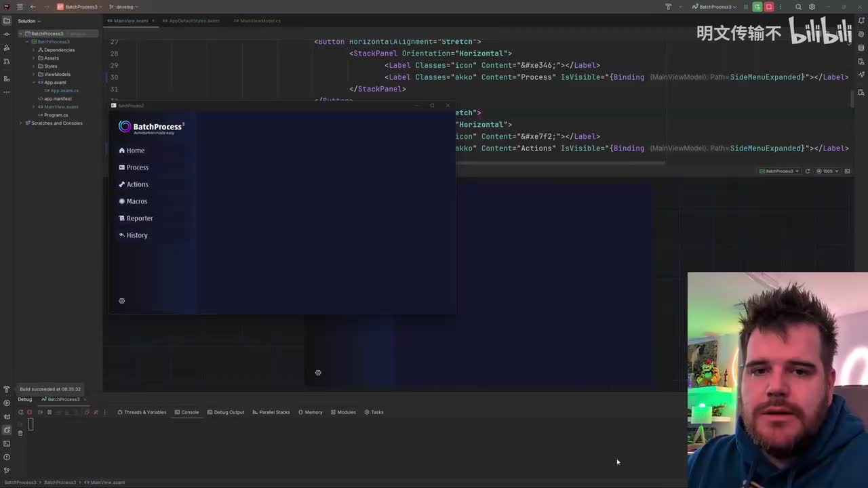Open the Debug Output tab
The image size is (868, 488).
pos(226,412)
